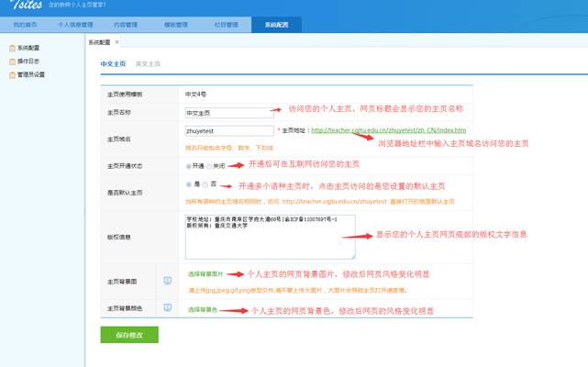Image resolution: width=588 pixels, height=367 pixels.
Task: Open 模板管理 in the top navigation
Action: pyautogui.click(x=176, y=25)
